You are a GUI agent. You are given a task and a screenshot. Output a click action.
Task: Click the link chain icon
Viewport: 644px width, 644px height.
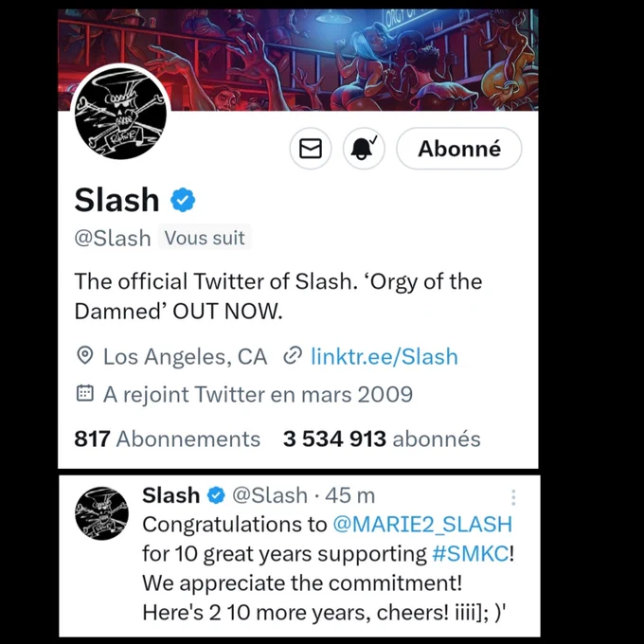[293, 356]
